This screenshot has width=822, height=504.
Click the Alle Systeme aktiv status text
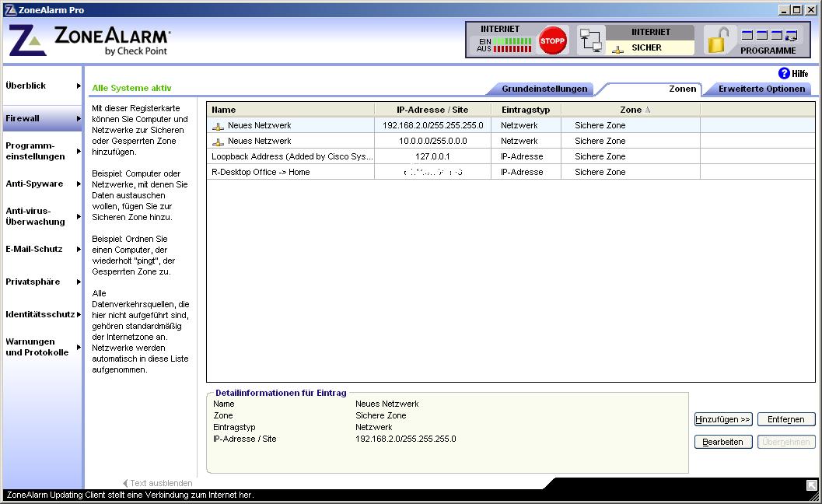click(131, 88)
